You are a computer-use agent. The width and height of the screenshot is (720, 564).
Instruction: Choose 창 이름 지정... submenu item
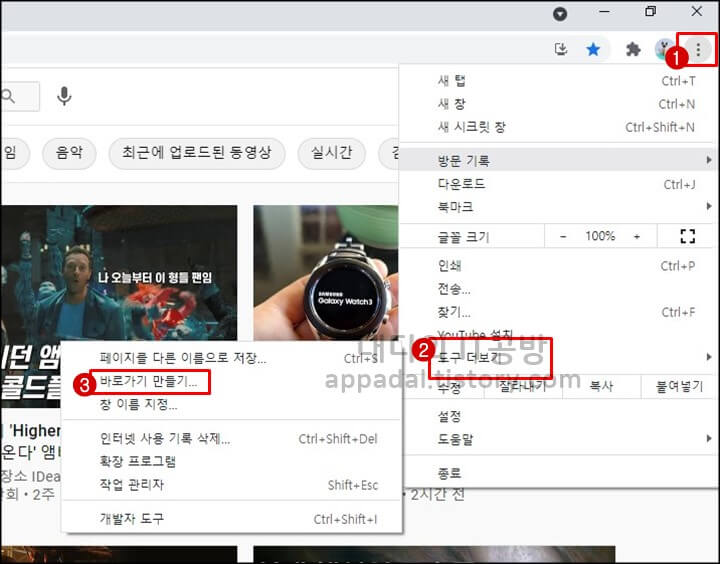[232, 405]
